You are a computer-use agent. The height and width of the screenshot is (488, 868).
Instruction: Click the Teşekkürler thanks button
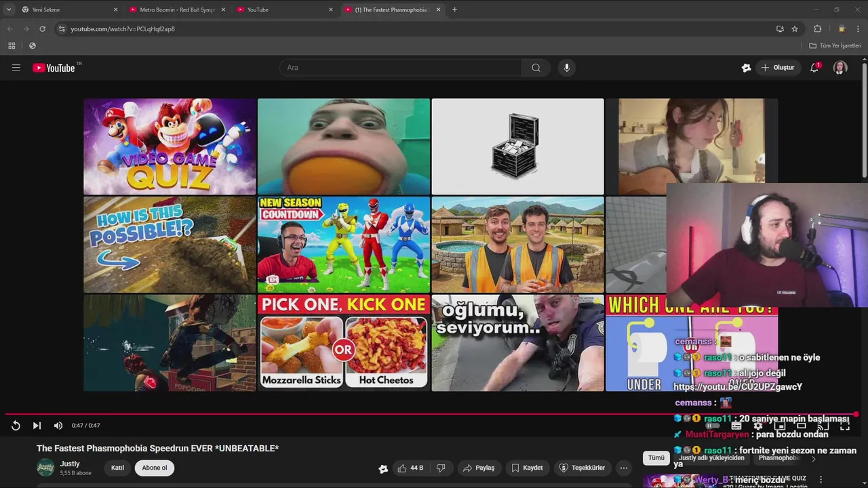click(x=583, y=468)
